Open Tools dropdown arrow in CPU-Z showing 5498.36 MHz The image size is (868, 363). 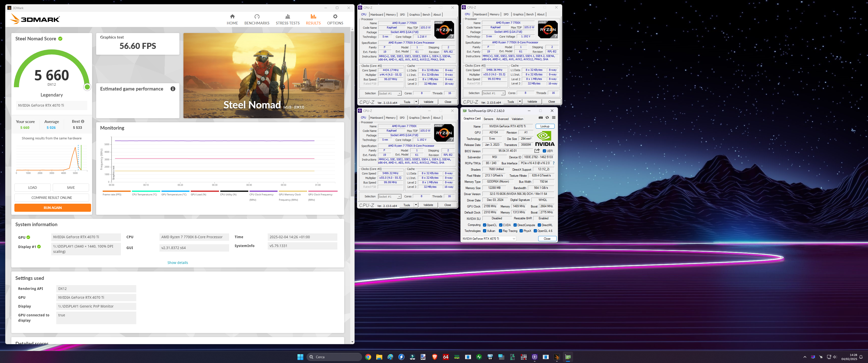[x=520, y=101]
